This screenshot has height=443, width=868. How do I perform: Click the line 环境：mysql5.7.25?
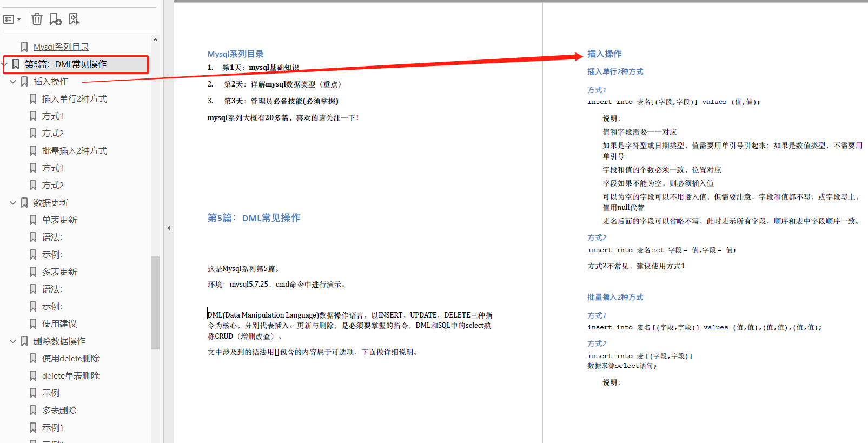pos(277,285)
